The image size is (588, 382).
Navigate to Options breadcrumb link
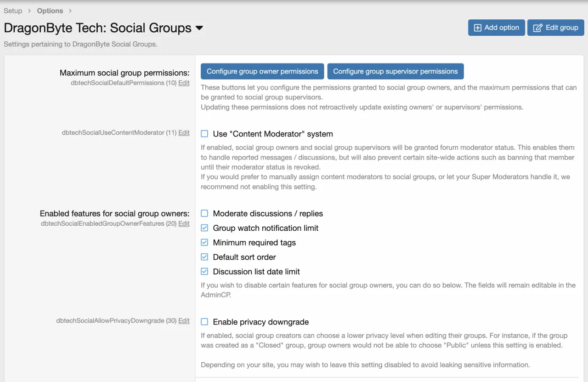50,11
